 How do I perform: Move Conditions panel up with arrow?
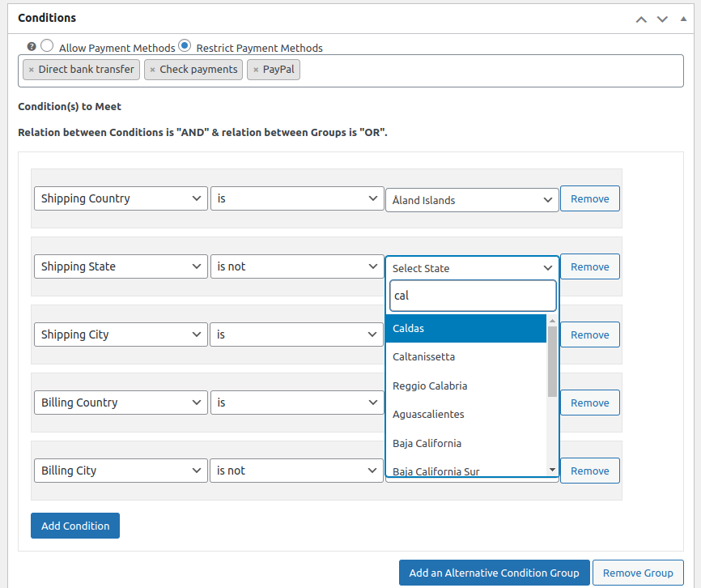641,18
